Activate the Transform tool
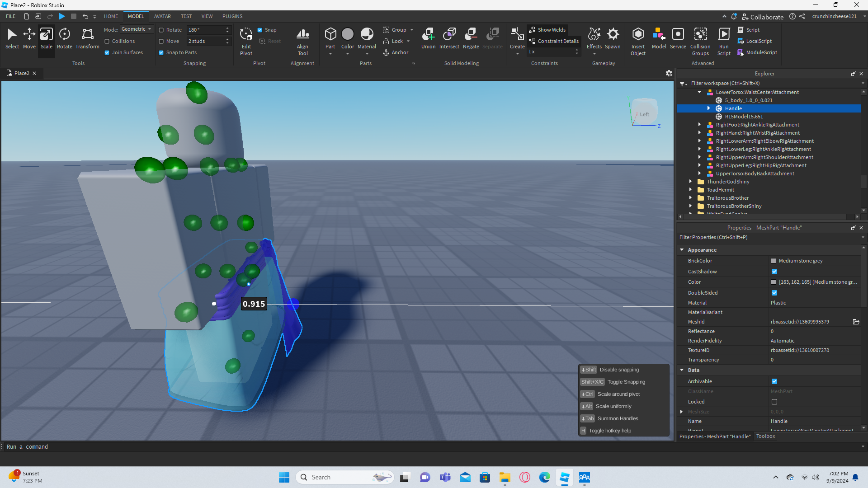Viewport: 868px width, 488px height. 87,38
